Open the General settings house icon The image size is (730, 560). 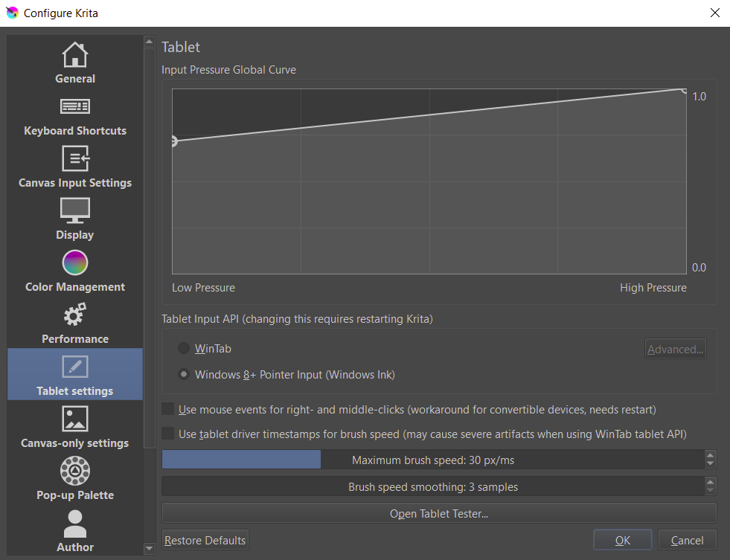tap(75, 55)
